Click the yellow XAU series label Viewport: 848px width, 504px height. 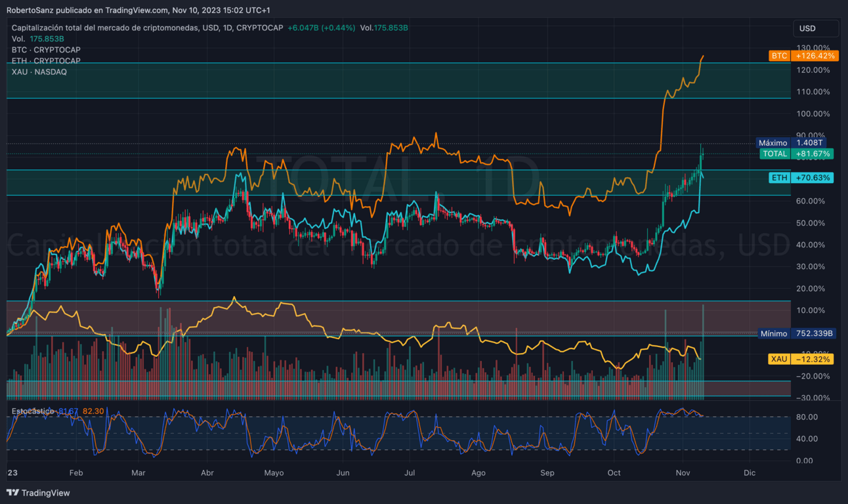click(779, 359)
